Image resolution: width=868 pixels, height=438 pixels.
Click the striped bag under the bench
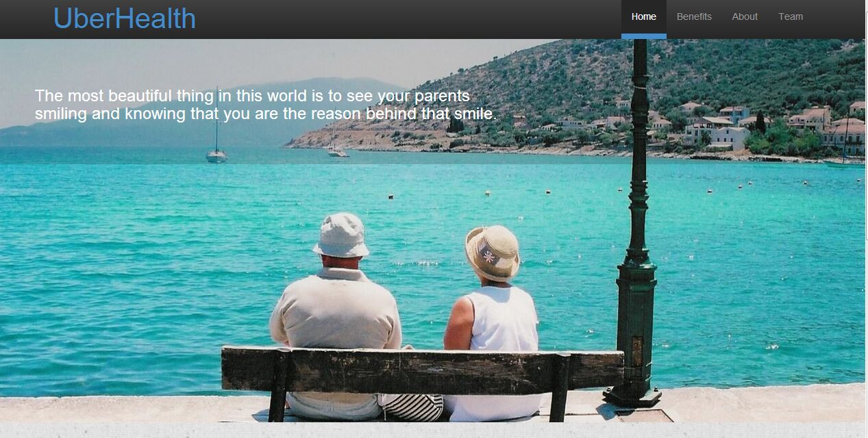click(x=412, y=408)
